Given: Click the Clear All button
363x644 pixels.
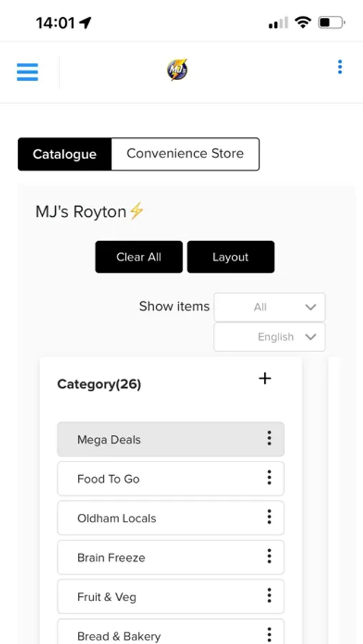Looking at the screenshot, I should pyautogui.click(x=139, y=257).
